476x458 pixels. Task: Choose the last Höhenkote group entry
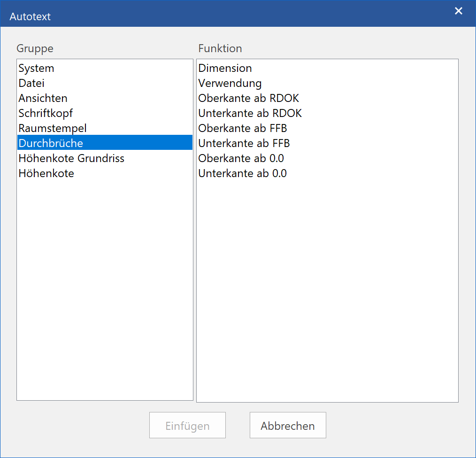[x=105, y=173]
